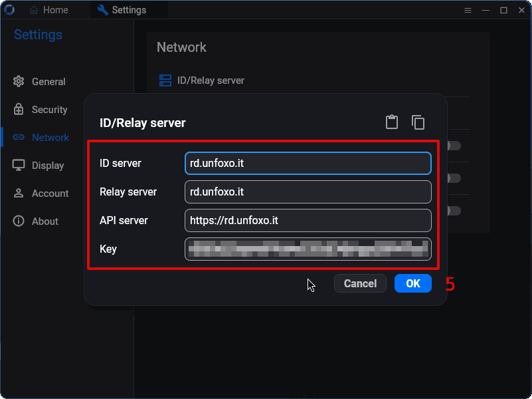Viewport: 532px width, 399px height.
Task: Click the API server input field
Action: point(308,220)
